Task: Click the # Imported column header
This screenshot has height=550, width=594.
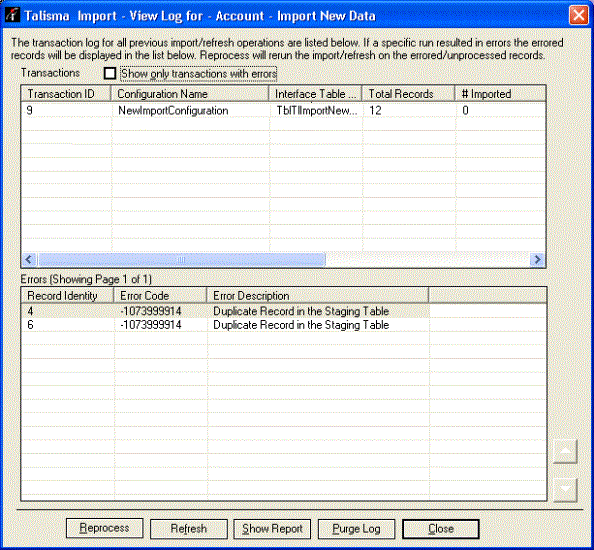Action: [x=500, y=94]
